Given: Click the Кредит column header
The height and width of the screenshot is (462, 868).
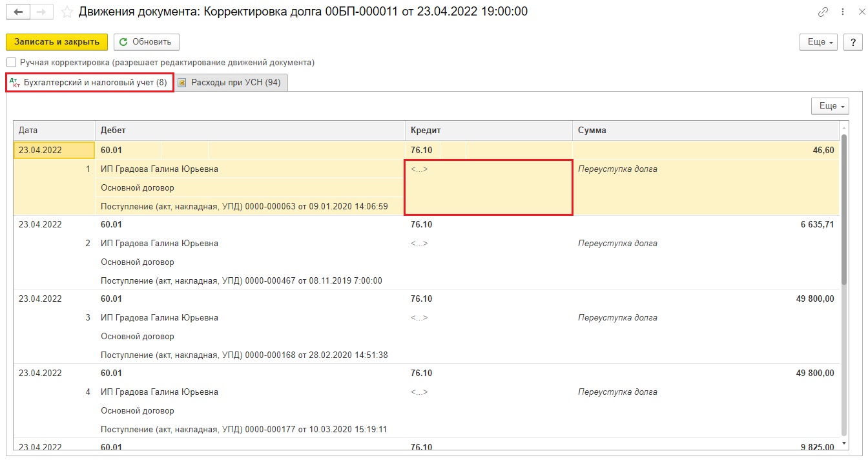Looking at the screenshot, I should (x=489, y=131).
